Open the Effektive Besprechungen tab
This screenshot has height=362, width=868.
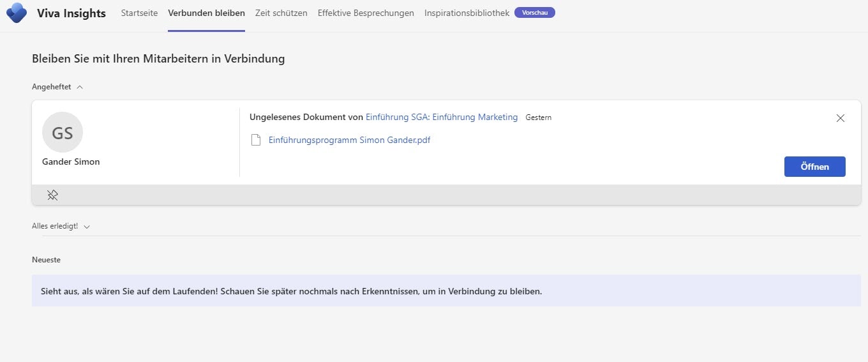click(366, 13)
